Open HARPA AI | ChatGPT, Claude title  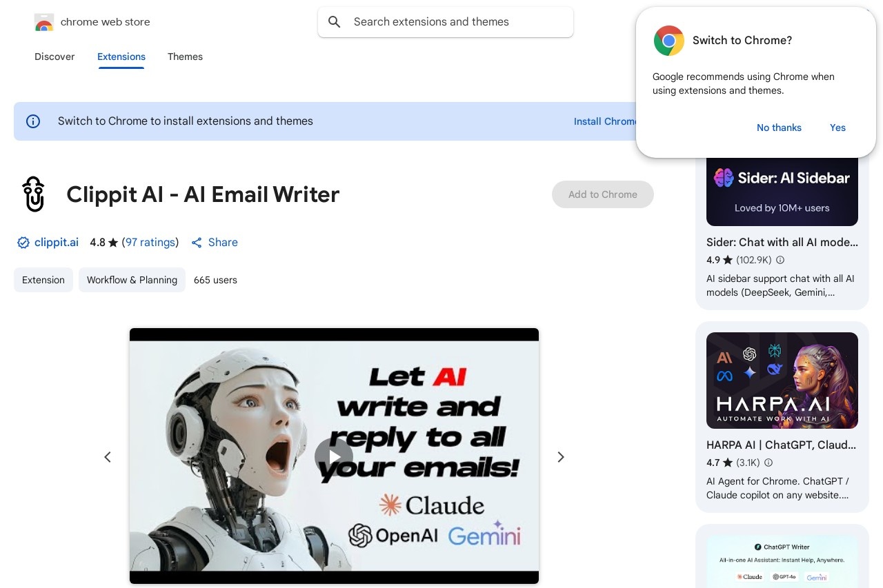coord(782,445)
